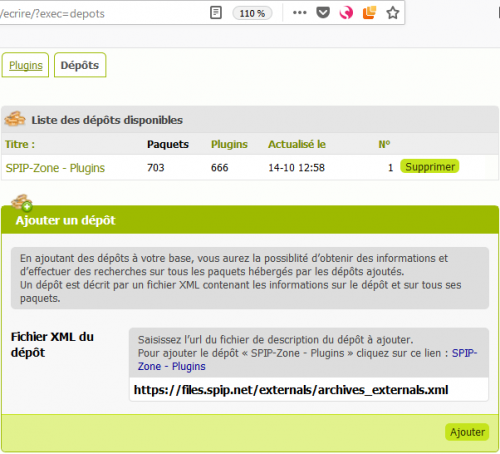Open page actions three-dots menu

point(299,13)
